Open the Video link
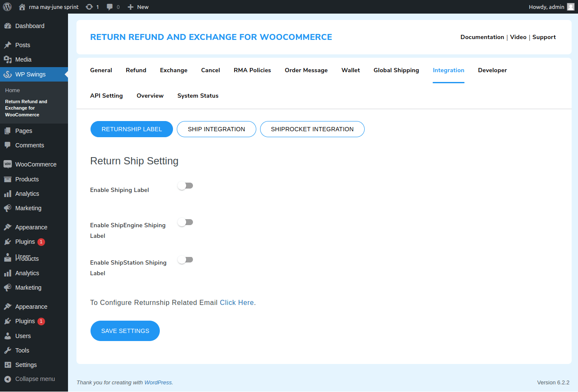Image resolution: width=578 pixels, height=392 pixels. coord(518,37)
